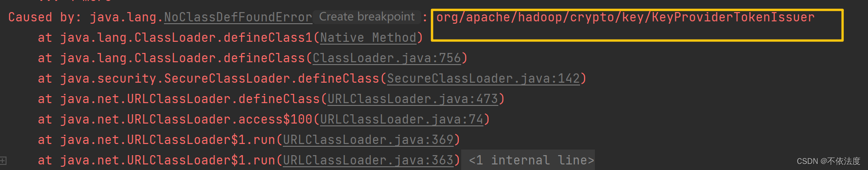This screenshot has height=170, width=868.
Task: Click the Create breakpoint hint
Action: pos(367,17)
